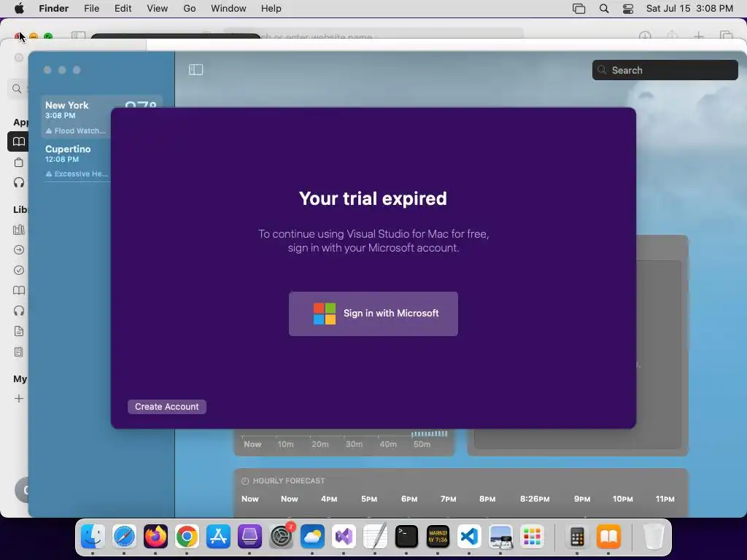747x560 pixels.
Task: Open Launchpad from the Dock
Action: click(x=532, y=537)
